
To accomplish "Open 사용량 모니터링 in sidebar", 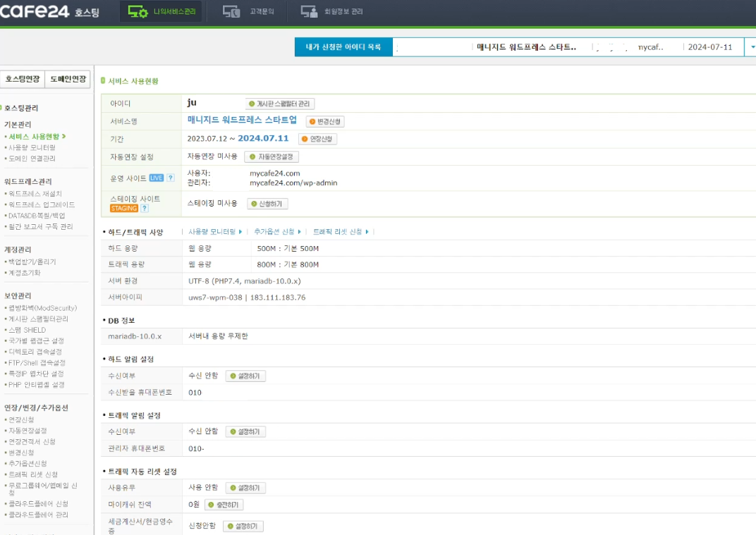I will pyautogui.click(x=32, y=147).
